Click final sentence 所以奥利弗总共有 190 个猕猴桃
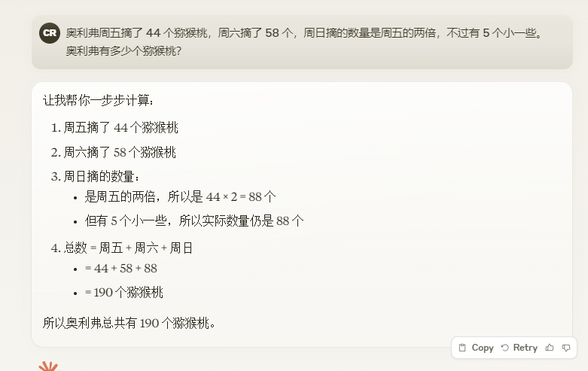Screen dimensions: 588x371 point(129,323)
